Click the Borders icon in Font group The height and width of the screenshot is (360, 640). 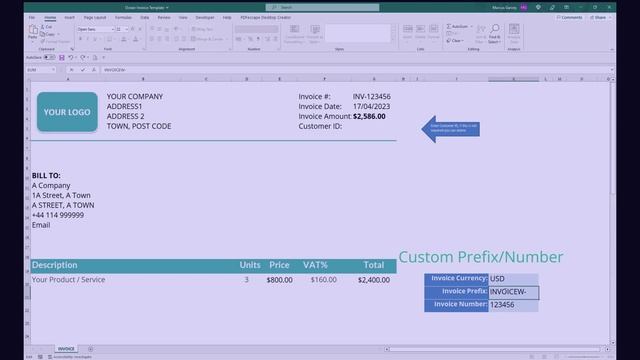109,39
